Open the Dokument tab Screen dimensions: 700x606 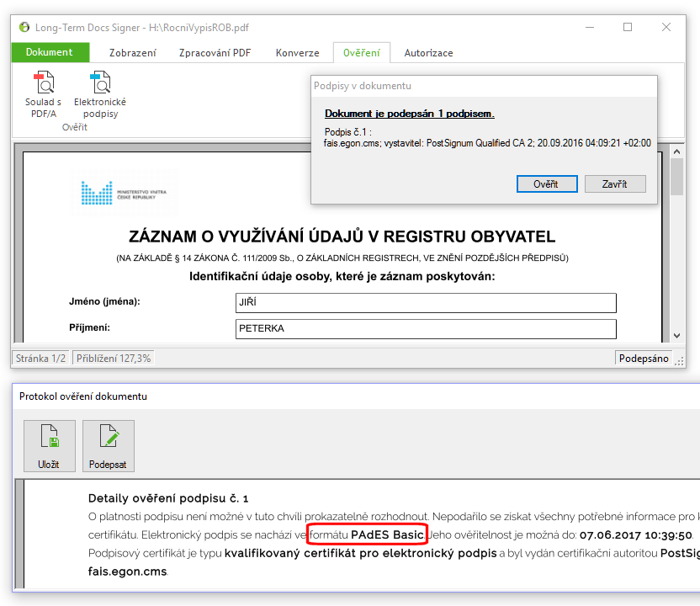click(x=50, y=52)
